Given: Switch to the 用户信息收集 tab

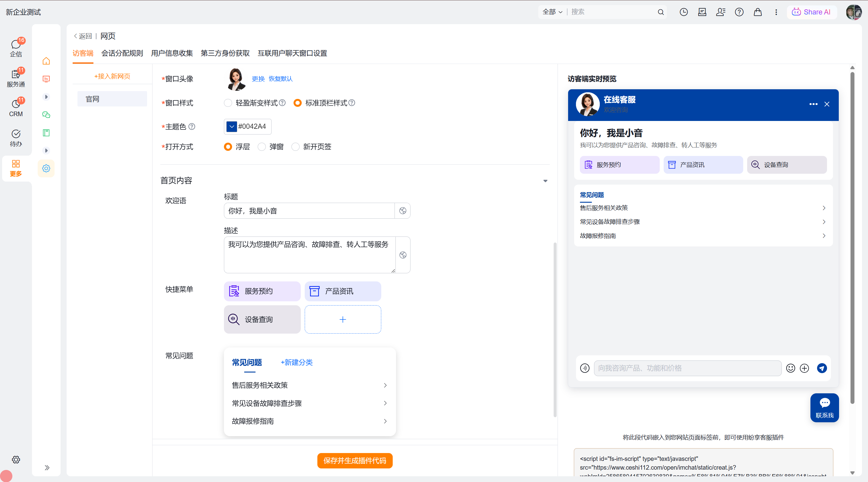Looking at the screenshot, I should [x=172, y=53].
